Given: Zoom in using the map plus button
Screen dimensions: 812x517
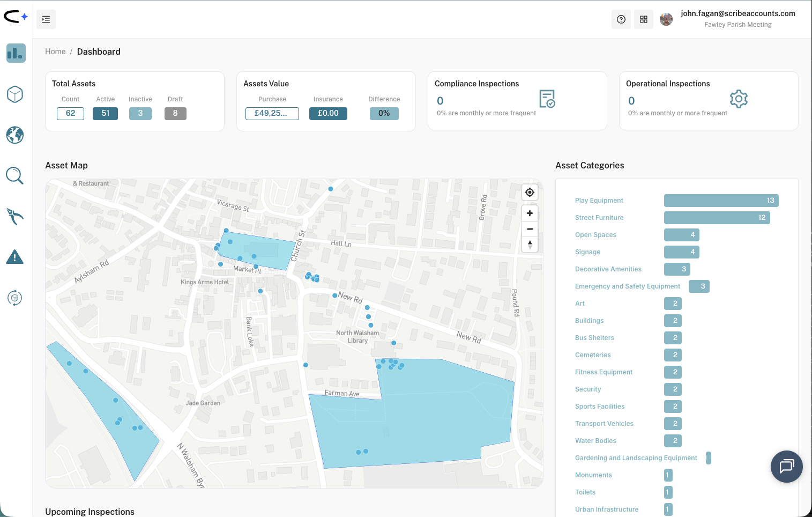Looking at the screenshot, I should click(x=530, y=213).
